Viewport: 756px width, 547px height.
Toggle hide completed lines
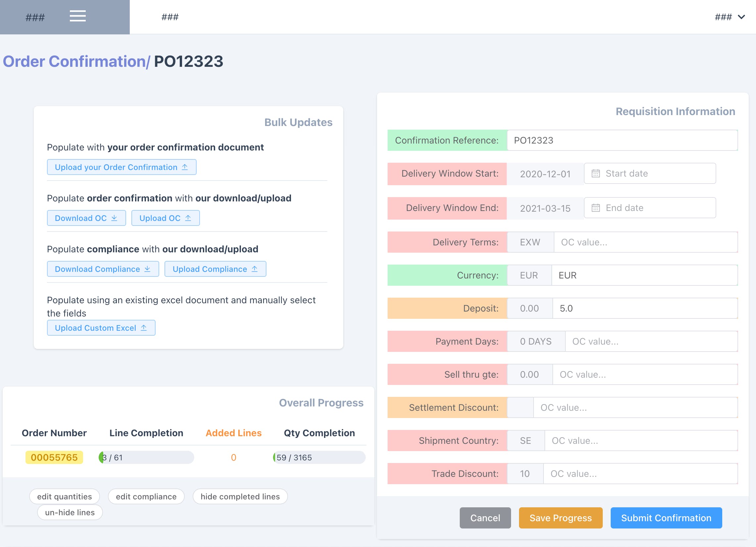pos(240,496)
